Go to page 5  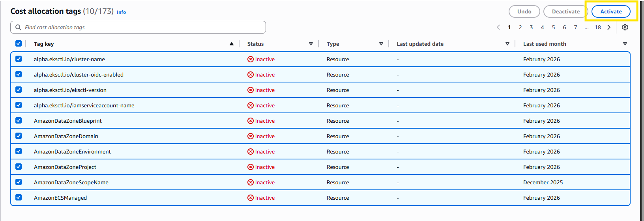[x=554, y=27]
